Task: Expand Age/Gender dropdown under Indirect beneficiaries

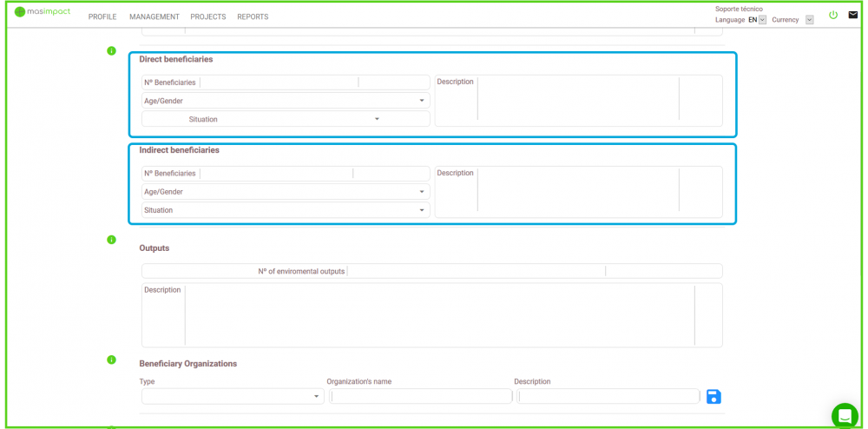Action: tap(285, 192)
